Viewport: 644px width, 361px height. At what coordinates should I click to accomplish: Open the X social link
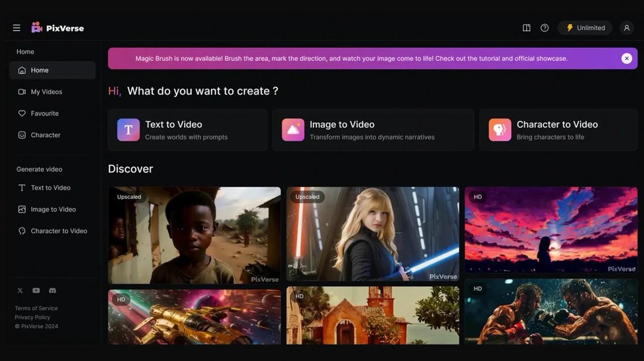point(20,291)
